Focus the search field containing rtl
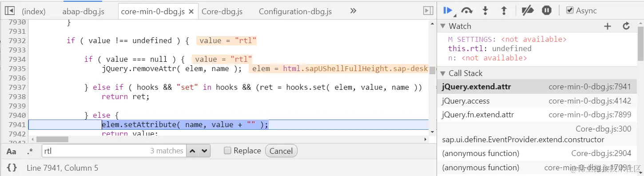This screenshot has width=644, height=176. (x=114, y=151)
